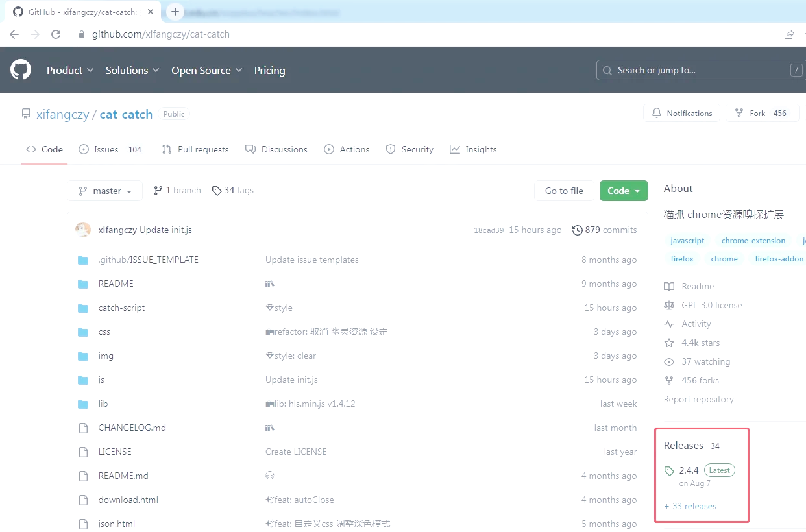806x532 pixels.
Task: Click the browser reload icon
Action: coord(56,34)
